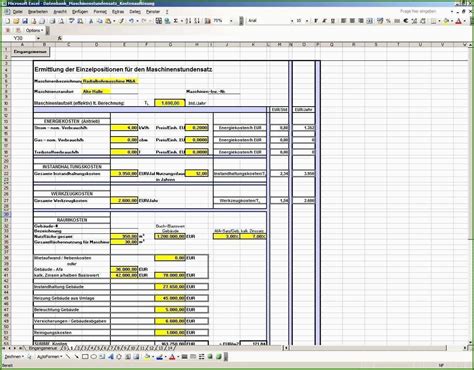The height and width of the screenshot is (370, 474).
Task: Open the Einfügen menu
Action: pyautogui.click(x=80, y=12)
